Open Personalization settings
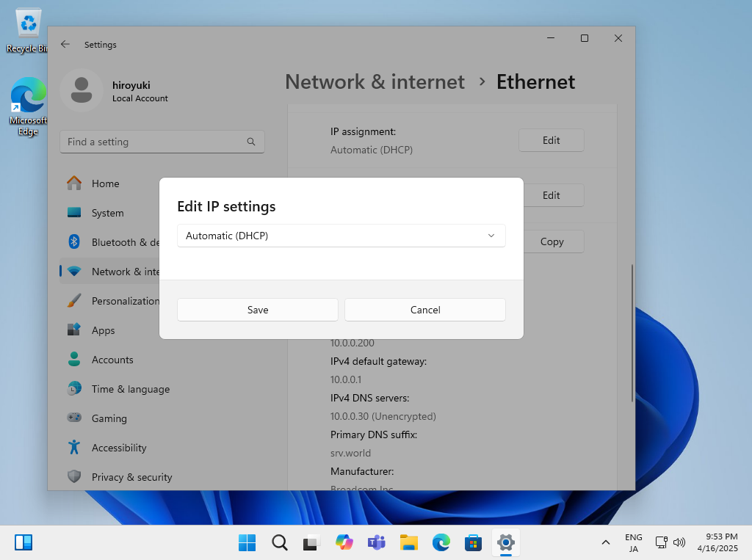The height and width of the screenshot is (560, 752). pyautogui.click(x=110, y=301)
